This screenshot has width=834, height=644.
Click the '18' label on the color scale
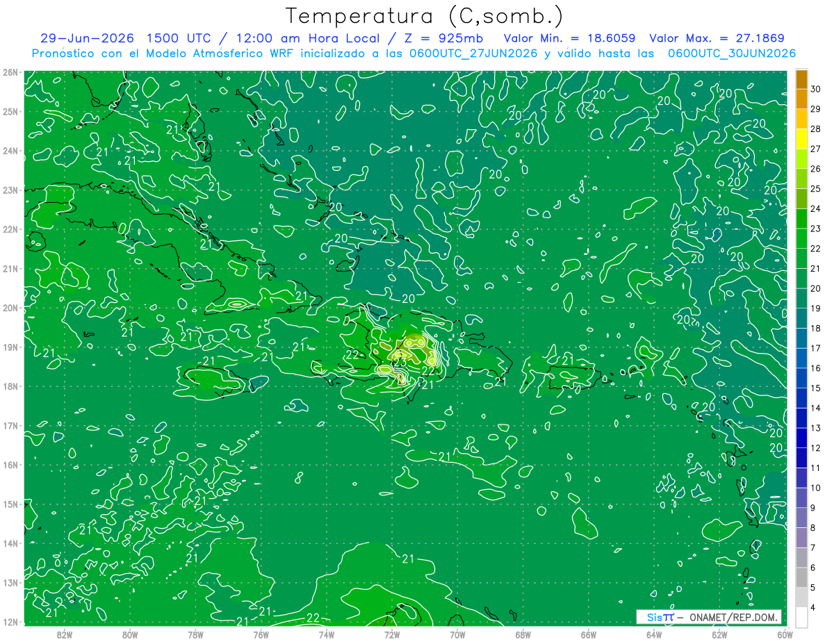tap(816, 328)
